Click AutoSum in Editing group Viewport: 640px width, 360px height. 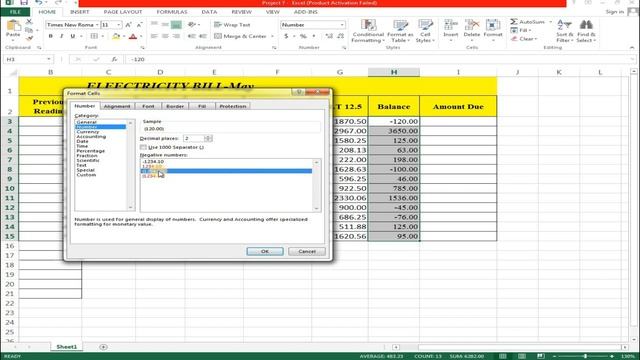pyautogui.click(x=528, y=22)
